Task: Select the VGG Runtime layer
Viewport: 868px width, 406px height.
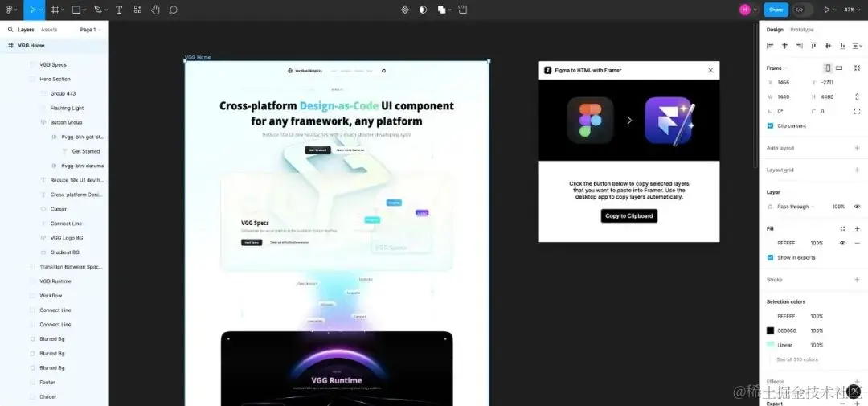Action: click(x=55, y=281)
